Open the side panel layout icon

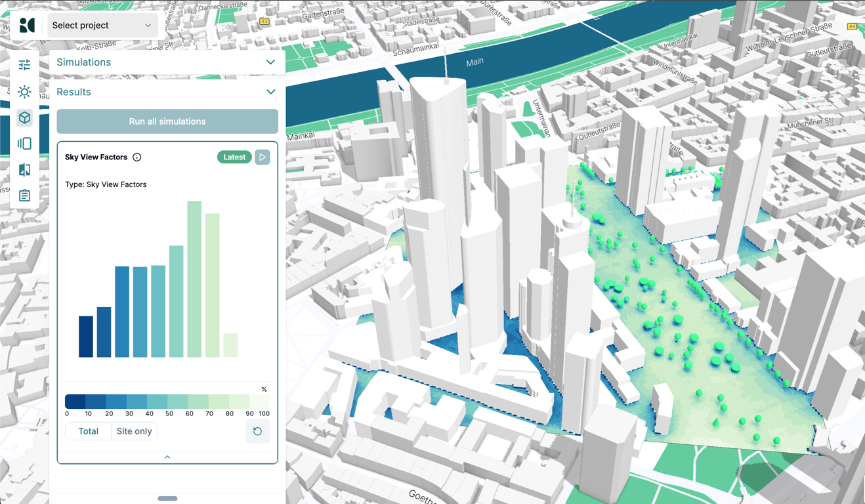24,144
